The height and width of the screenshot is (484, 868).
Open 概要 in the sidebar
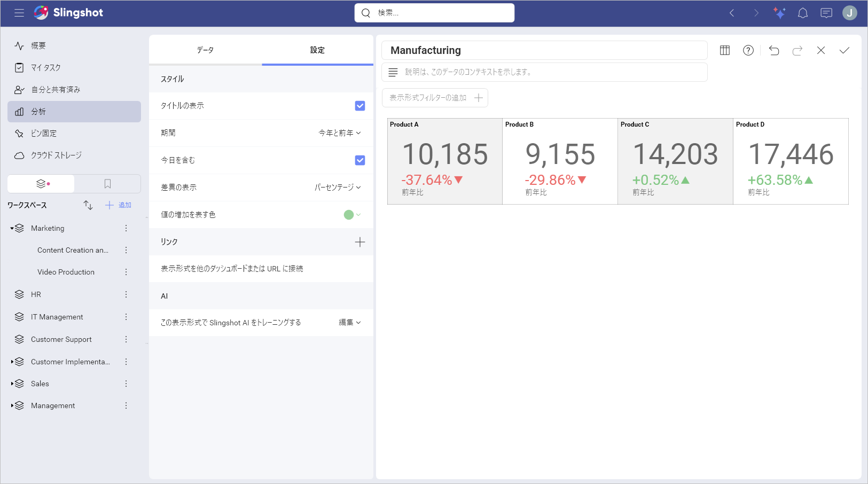[74, 46]
